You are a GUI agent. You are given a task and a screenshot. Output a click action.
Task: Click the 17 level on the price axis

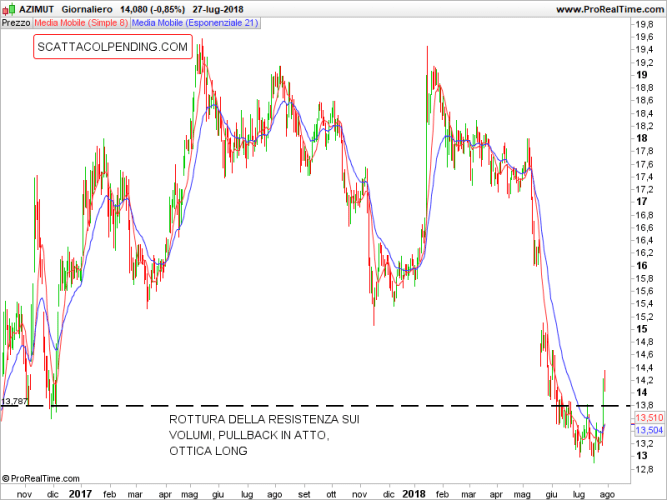tap(641, 202)
